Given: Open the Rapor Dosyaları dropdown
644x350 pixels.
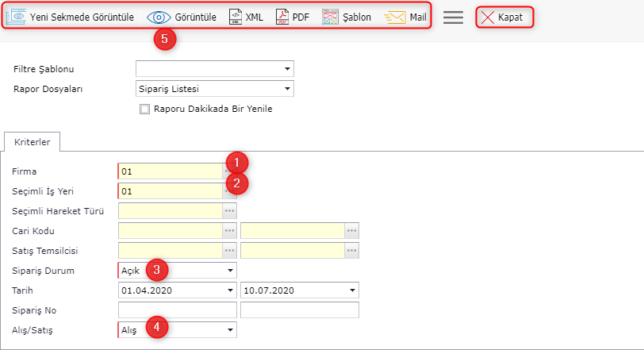Looking at the screenshot, I should [x=286, y=89].
